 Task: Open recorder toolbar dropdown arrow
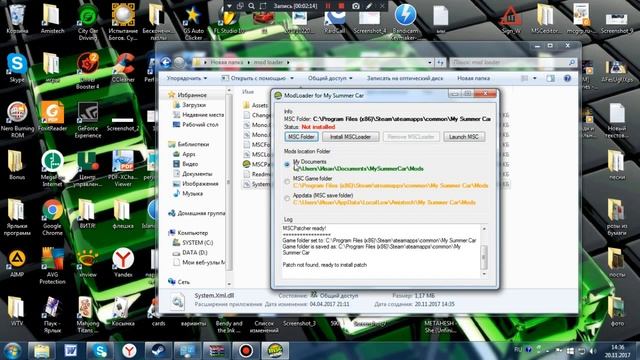(x=229, y=6)
